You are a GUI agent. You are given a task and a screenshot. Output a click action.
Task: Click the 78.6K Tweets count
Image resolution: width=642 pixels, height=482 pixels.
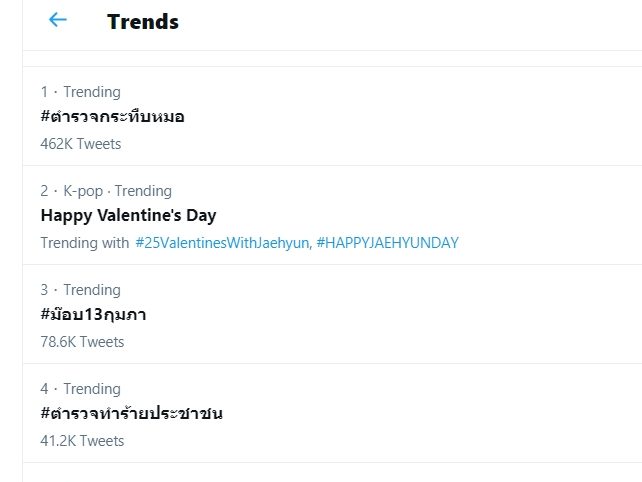82,342
